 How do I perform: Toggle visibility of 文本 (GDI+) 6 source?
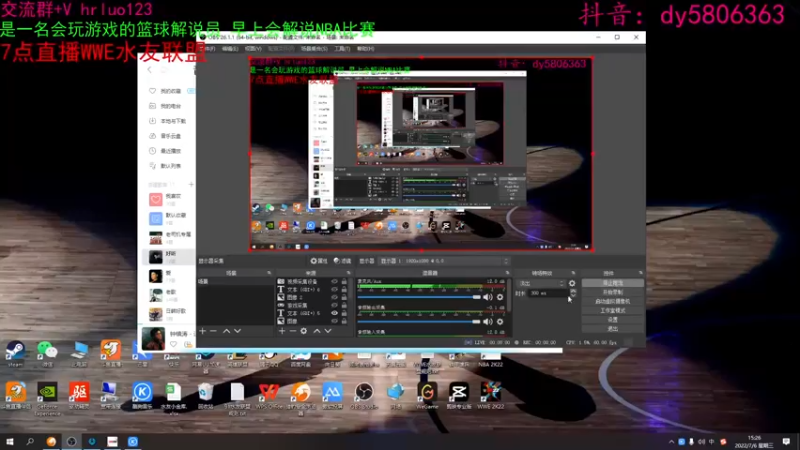(334, 289)
